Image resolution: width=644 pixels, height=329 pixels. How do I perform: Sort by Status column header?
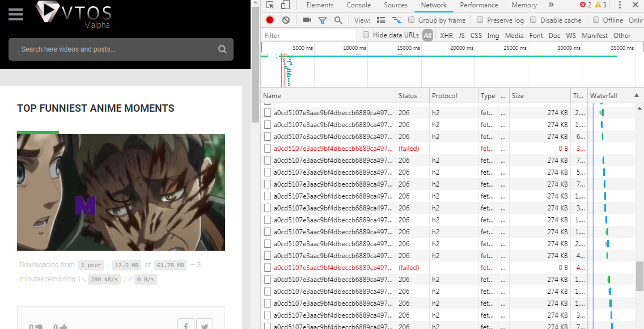(413, 95)
